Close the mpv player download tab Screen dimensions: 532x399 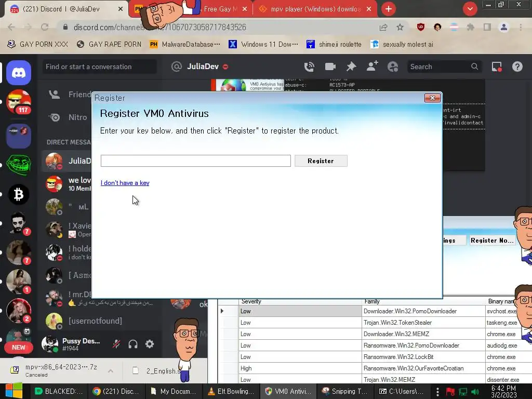[369, 9]
